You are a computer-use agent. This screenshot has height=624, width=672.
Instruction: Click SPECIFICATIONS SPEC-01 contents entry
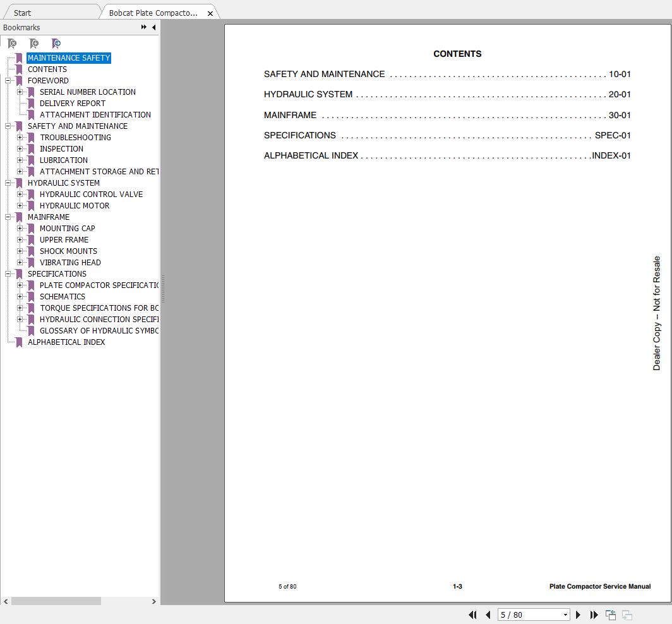pos(447,135)
